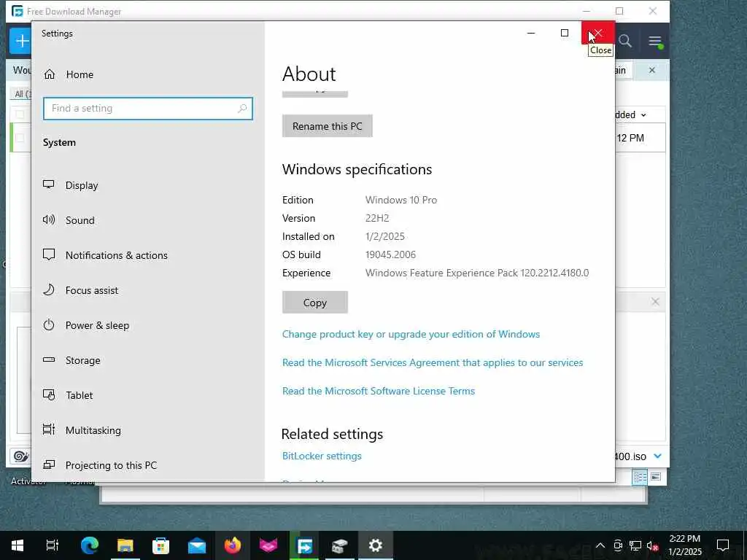Click the search magnifier in Find a setting
Screen dimensions: 747x560
(x=242, y=109)
